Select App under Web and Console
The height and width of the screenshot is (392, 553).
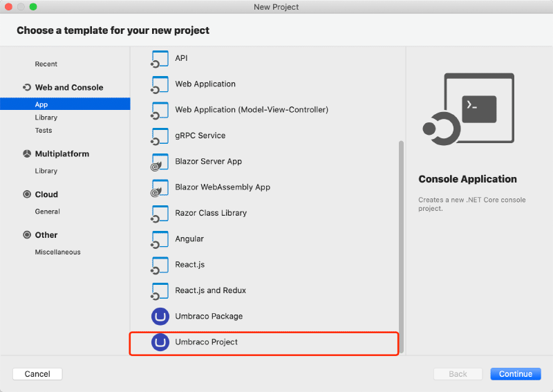tap(65, 104)
